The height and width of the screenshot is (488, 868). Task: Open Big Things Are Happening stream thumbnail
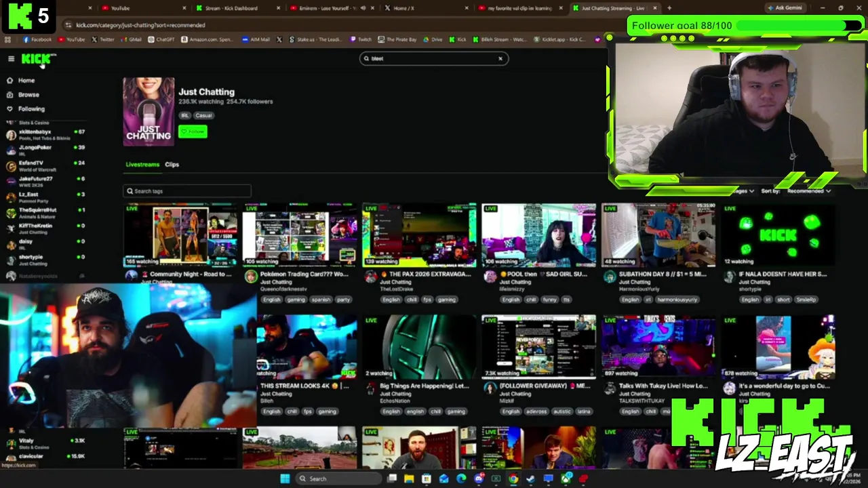point(419,346)
